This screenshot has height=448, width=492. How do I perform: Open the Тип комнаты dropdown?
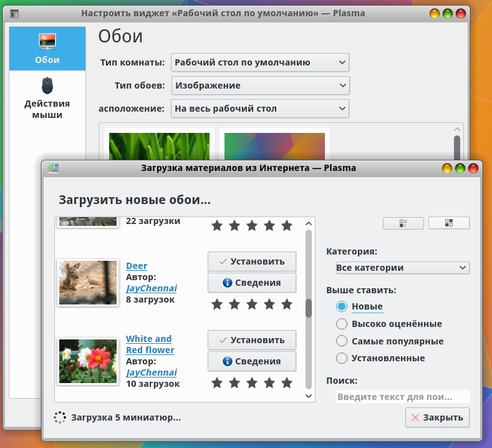pos(260,62)
